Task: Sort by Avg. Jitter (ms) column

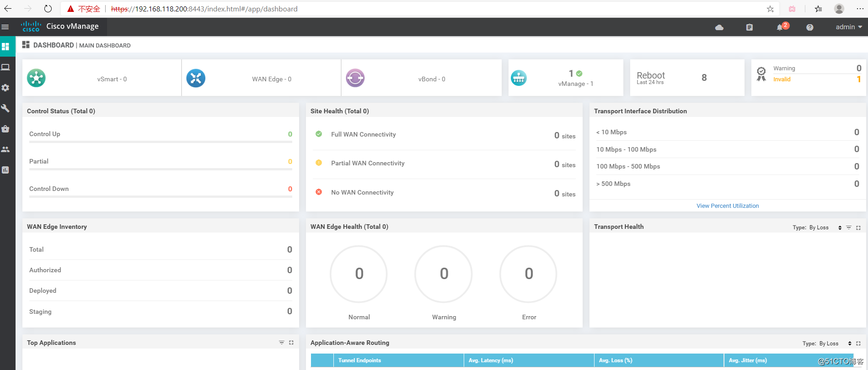Action: [789, 360]
